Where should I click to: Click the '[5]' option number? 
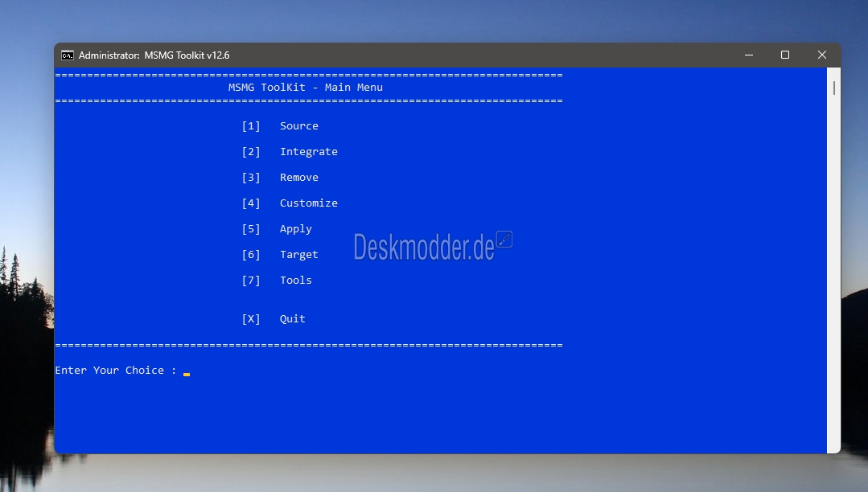(x=251, y=229)
